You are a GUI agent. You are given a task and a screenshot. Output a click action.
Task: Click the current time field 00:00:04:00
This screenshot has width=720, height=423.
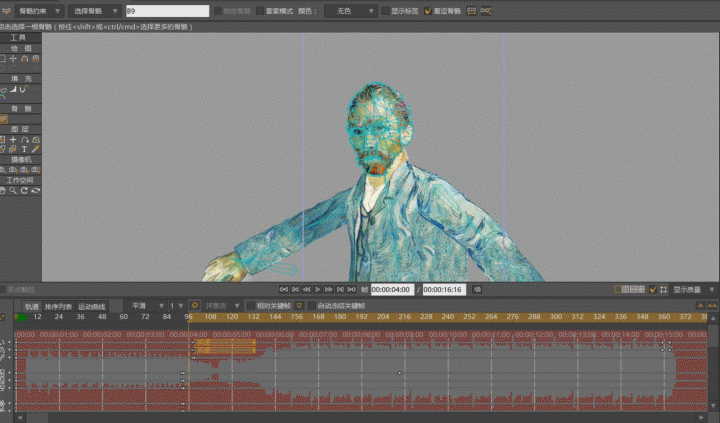392,290
